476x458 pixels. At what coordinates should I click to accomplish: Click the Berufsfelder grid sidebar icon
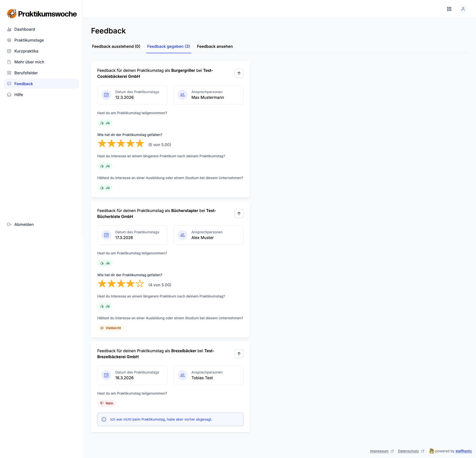point(9,73)
